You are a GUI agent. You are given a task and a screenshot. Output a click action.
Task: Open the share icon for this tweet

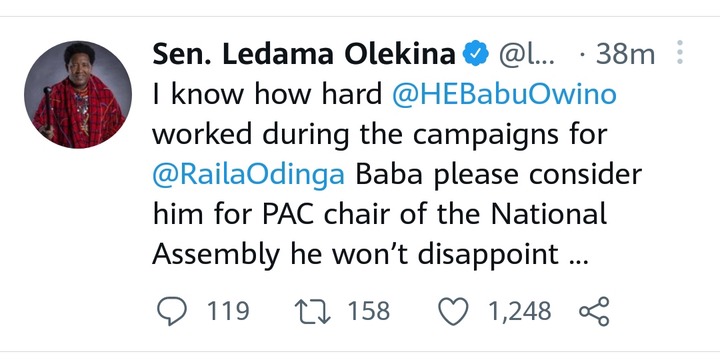pos(594,311)
